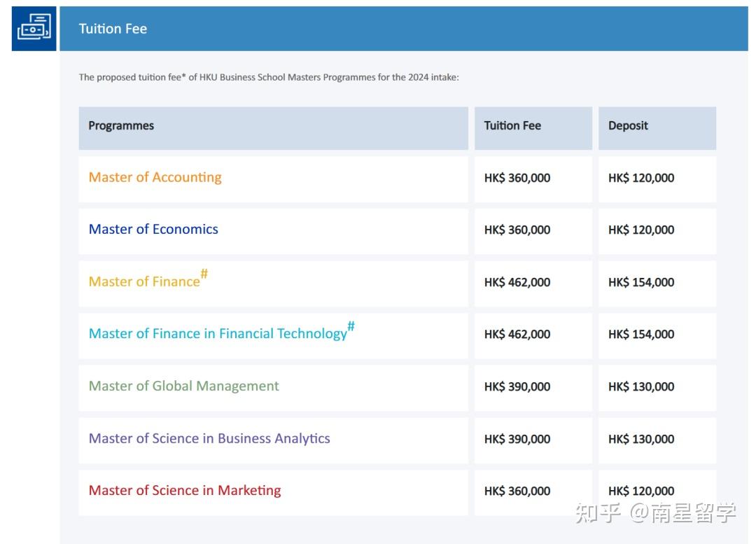The width and height of the screenshot is (756, 544).
Task: Click the Financial Technology HK$ 154,000 deposit
Action: coord(641,334)
